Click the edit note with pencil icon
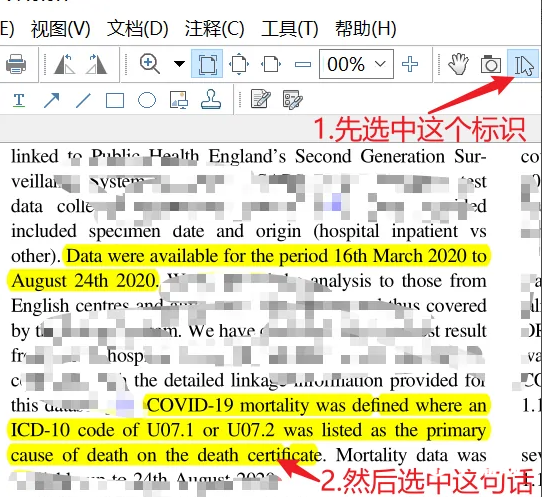The width and height of the screenshot is (542, 497). (x=261, y=99)
